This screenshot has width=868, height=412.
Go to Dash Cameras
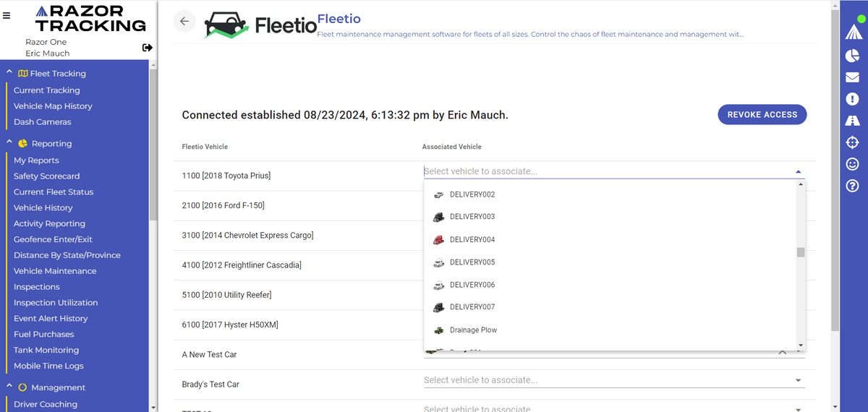[43, 122]
